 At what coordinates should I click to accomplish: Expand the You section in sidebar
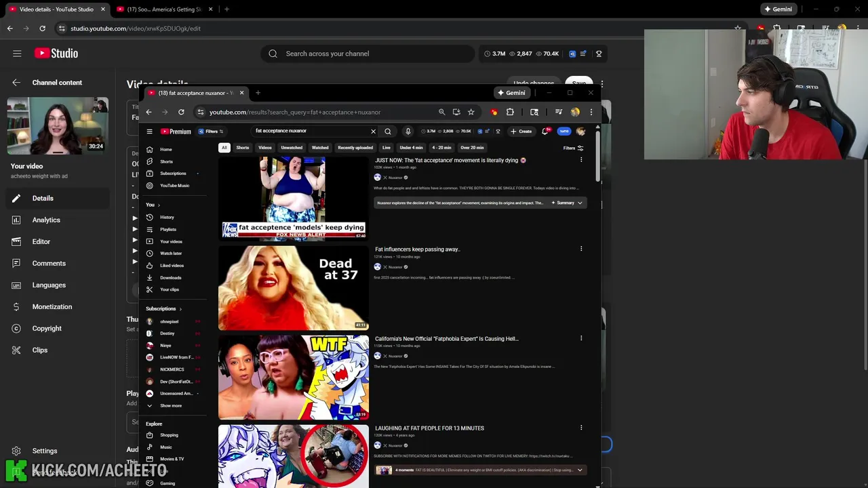pyautogui.click(x=153, y=205)
